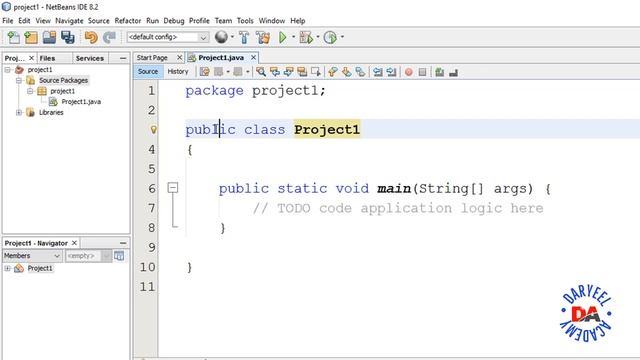The height and width of the screenshot is (360, 640).
Task: Open dropdown arrow next to Profile icon
Action: pyautogui.click(x=342, y=37)
